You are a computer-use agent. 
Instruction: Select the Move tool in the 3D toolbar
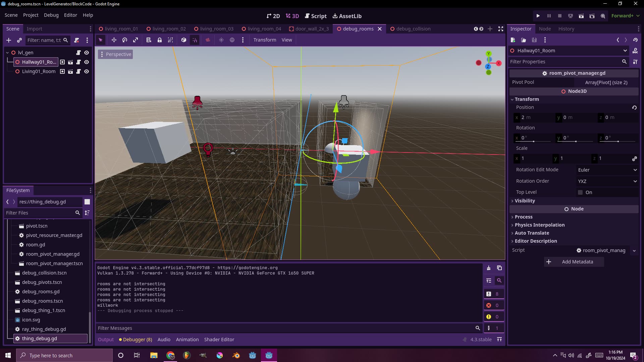(114, 40)
